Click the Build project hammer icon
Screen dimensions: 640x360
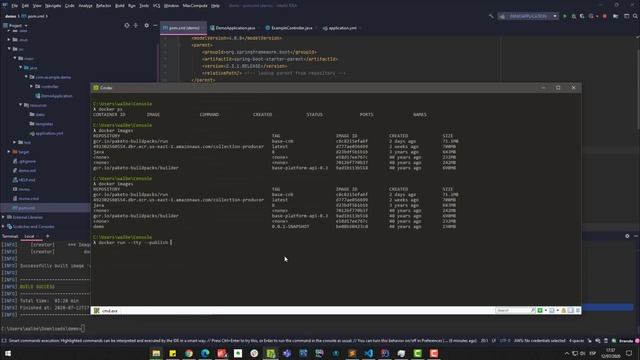click(x=491, y=16)
